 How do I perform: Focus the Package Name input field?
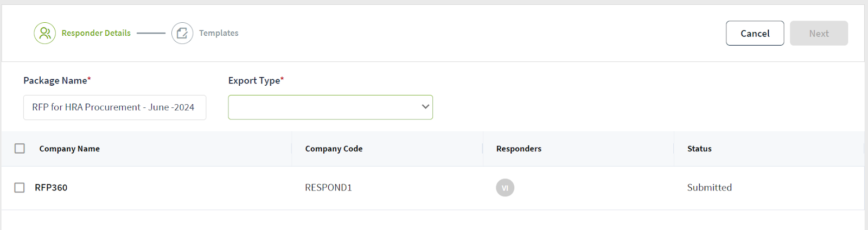pyautogui.click(x=114, y=107)
